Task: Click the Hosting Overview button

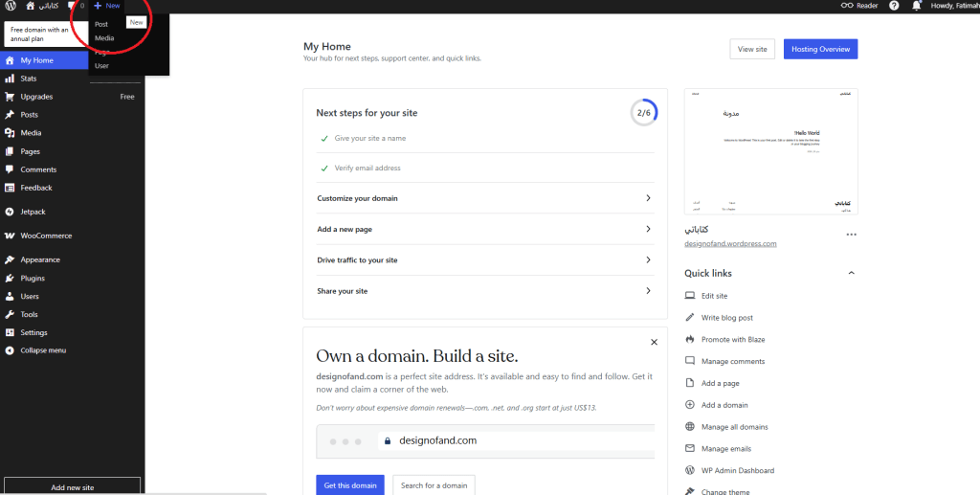Action: pyautogui.click(x=820, y=49)
